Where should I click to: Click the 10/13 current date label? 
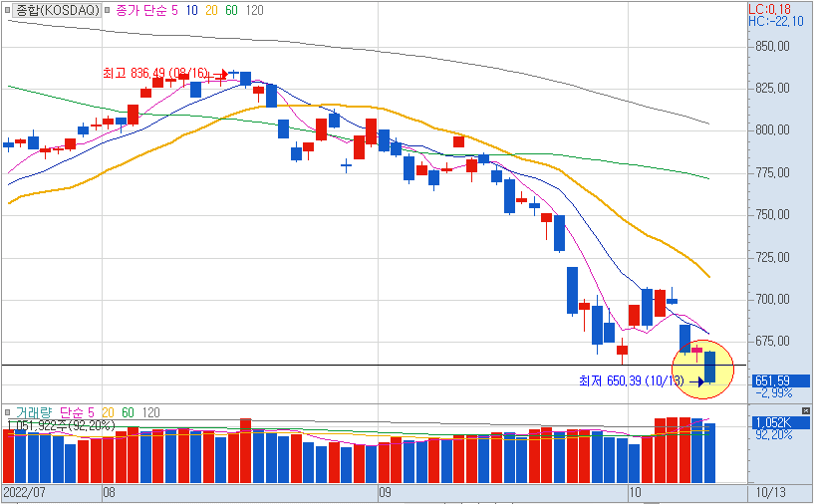(x=771, y=492)
